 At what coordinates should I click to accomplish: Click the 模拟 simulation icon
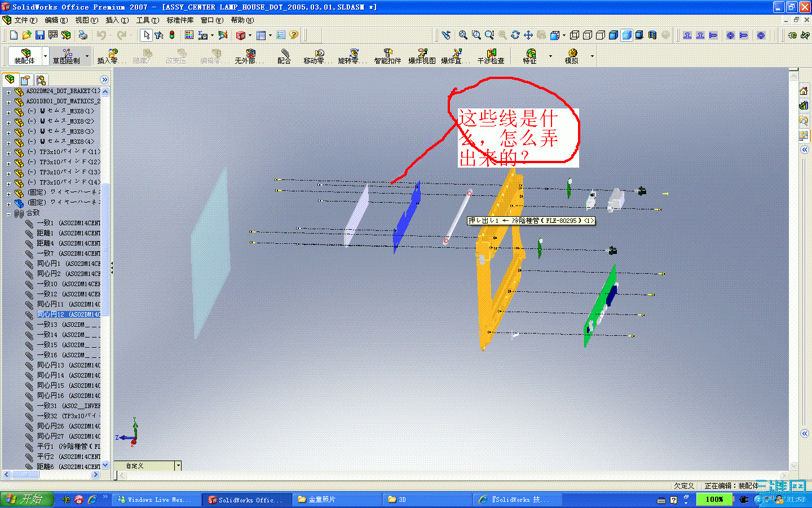pyautogui.click(x=572, y=56)
